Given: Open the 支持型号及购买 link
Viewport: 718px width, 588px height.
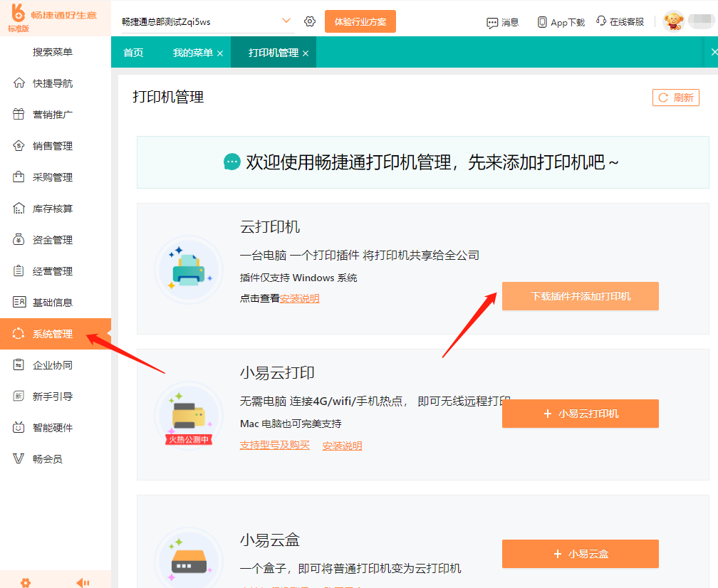Looking at the screenshot, I should pos(275,445).
